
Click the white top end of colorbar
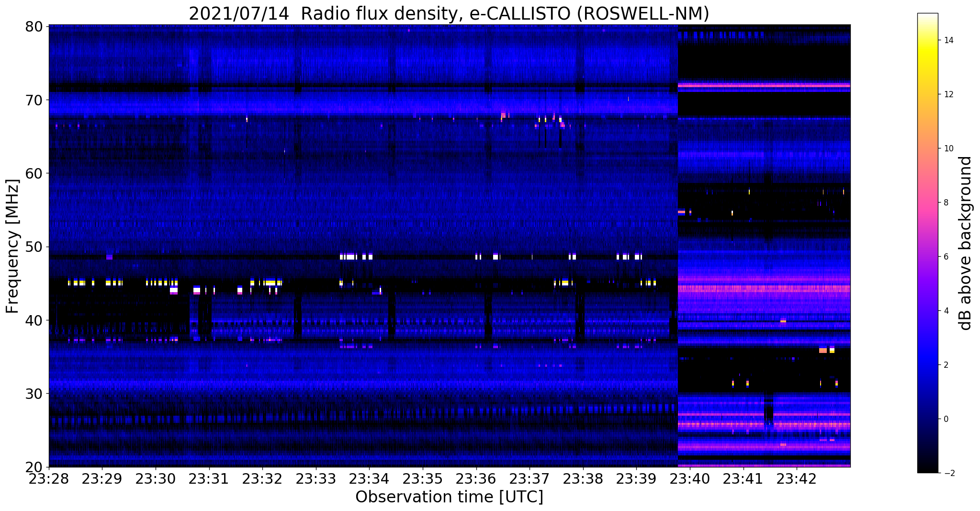tap(927, 16)
